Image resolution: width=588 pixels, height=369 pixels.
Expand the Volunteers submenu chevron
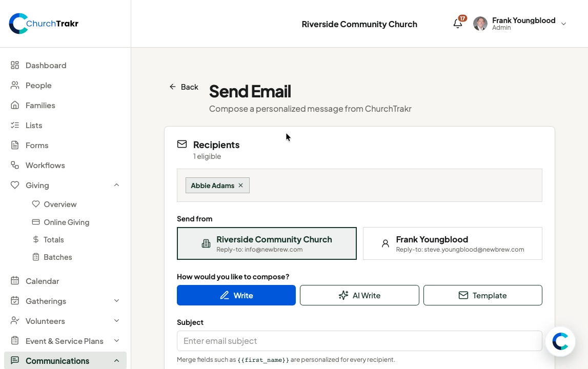[x=116, y=321]
